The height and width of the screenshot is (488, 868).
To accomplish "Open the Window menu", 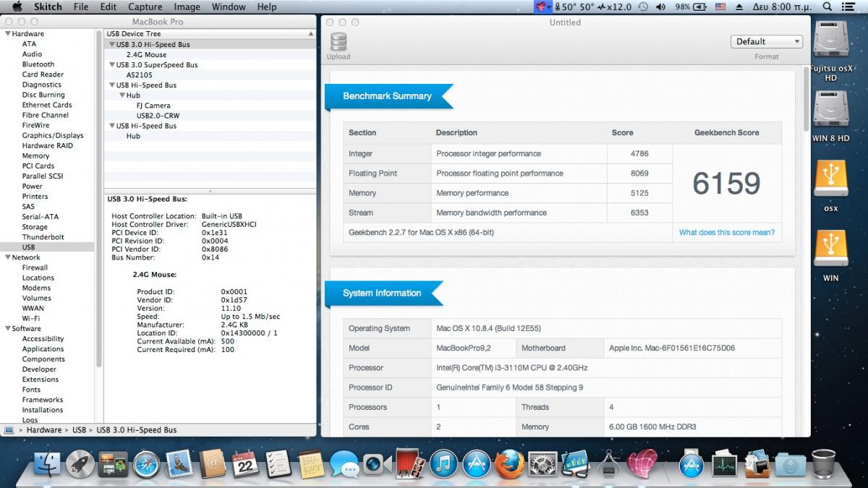I will point(229,7).
